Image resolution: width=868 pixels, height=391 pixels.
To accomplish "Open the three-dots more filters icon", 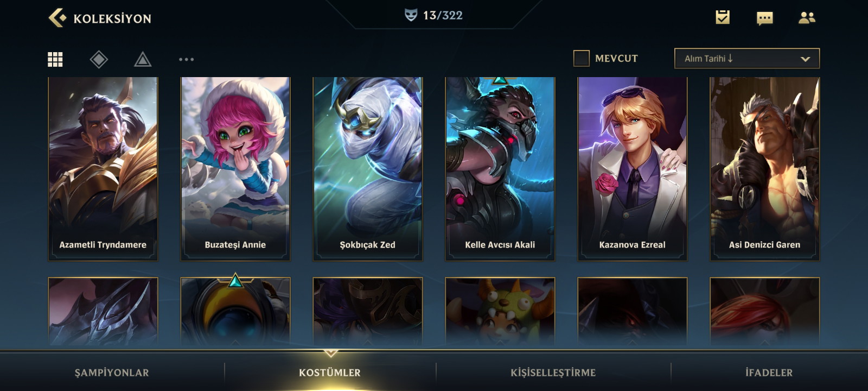I will [x=186, y=59].
